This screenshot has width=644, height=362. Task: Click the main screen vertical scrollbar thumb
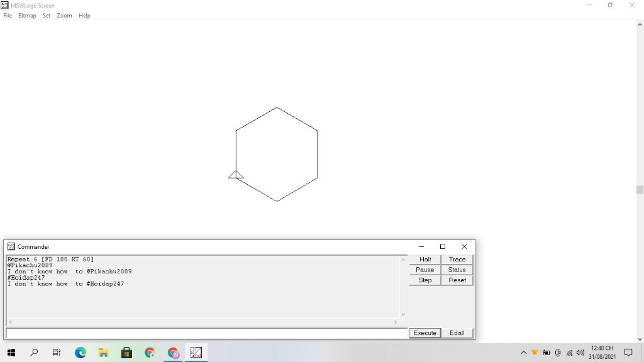pyautogui.click(x=640, y=190)
